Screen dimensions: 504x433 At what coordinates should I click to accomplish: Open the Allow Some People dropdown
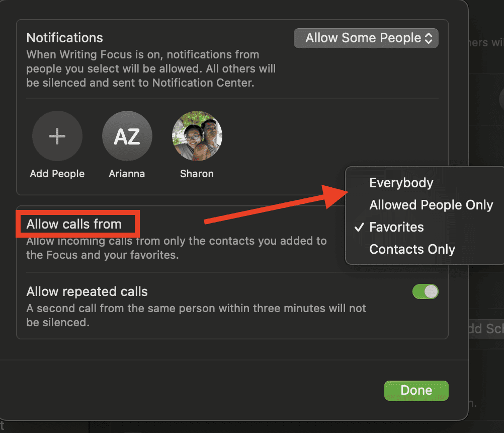pyautogui.click(x=366, y=38)
